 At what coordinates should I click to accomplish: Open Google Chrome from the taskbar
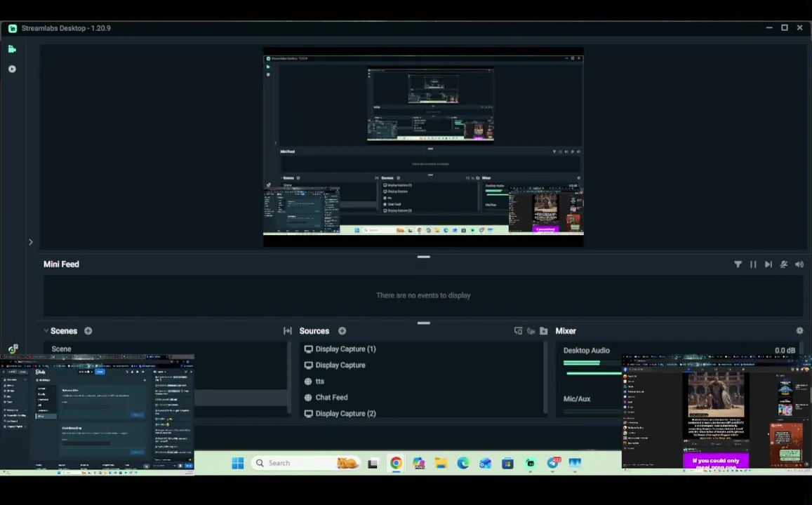[x=396, y=463]
